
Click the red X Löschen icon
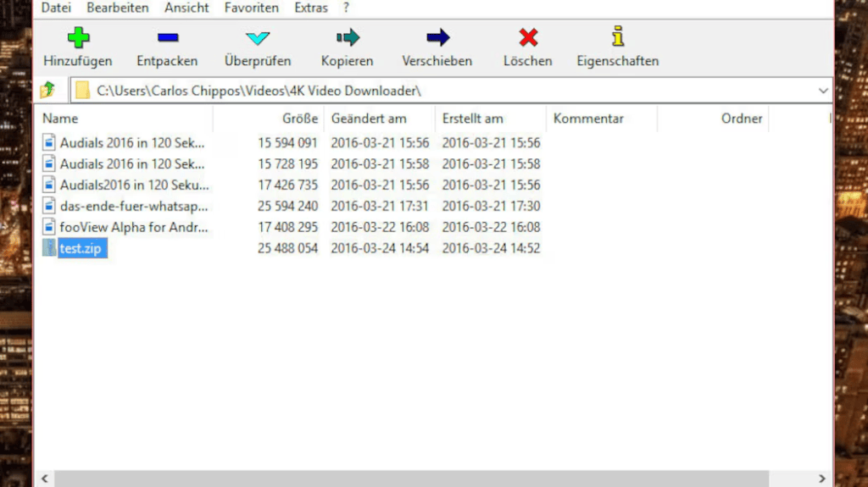click(528, 38)
